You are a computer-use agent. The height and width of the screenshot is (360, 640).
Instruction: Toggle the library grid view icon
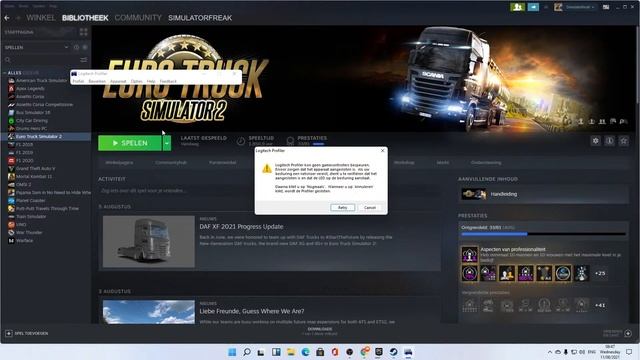[84, 32]
